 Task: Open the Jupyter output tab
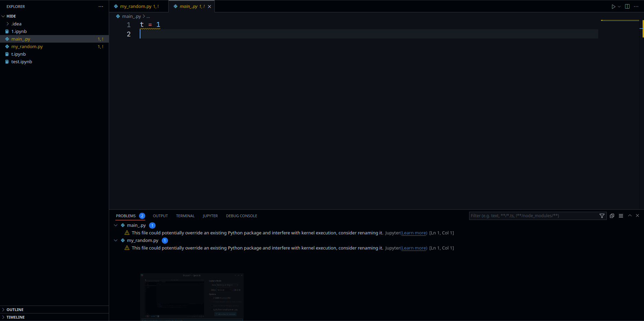pos(210,215)
